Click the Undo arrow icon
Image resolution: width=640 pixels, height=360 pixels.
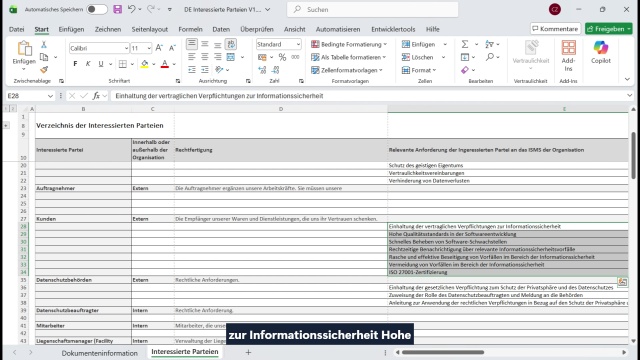click(x=131, y=9)
